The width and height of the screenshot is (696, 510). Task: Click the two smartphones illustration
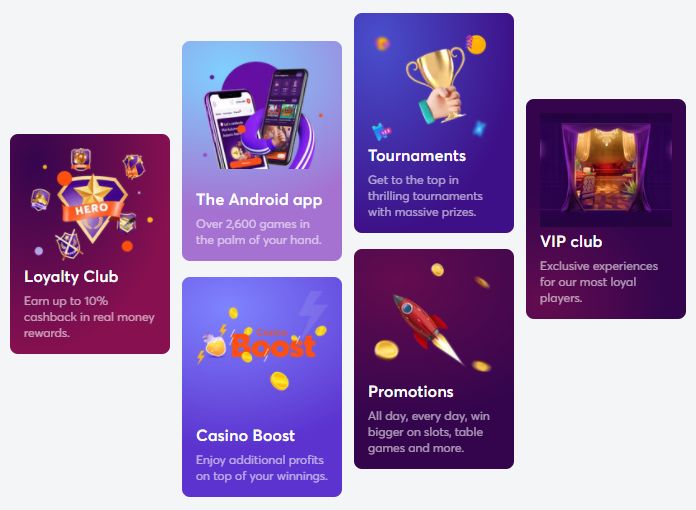coord(258,119)
